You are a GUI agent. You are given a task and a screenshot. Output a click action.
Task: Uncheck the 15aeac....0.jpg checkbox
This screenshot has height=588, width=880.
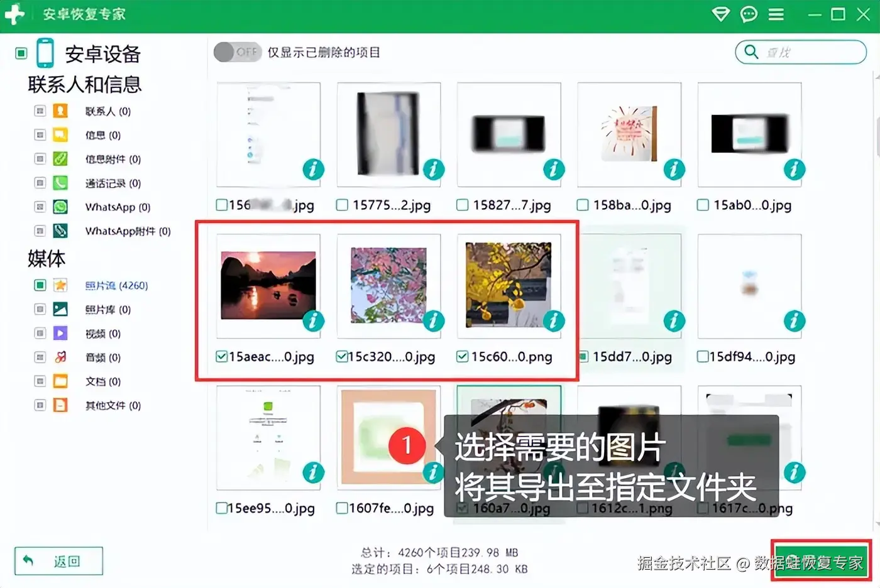(221, 357)
